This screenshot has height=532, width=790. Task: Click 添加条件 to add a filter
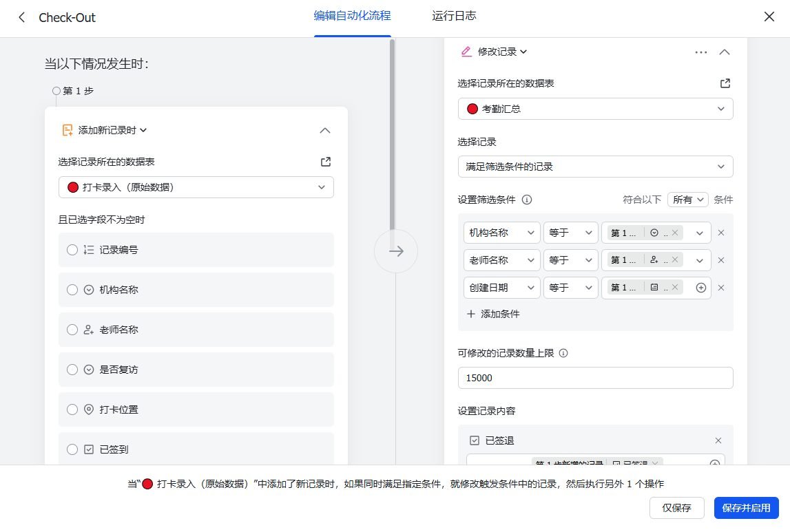pos(493,314)
